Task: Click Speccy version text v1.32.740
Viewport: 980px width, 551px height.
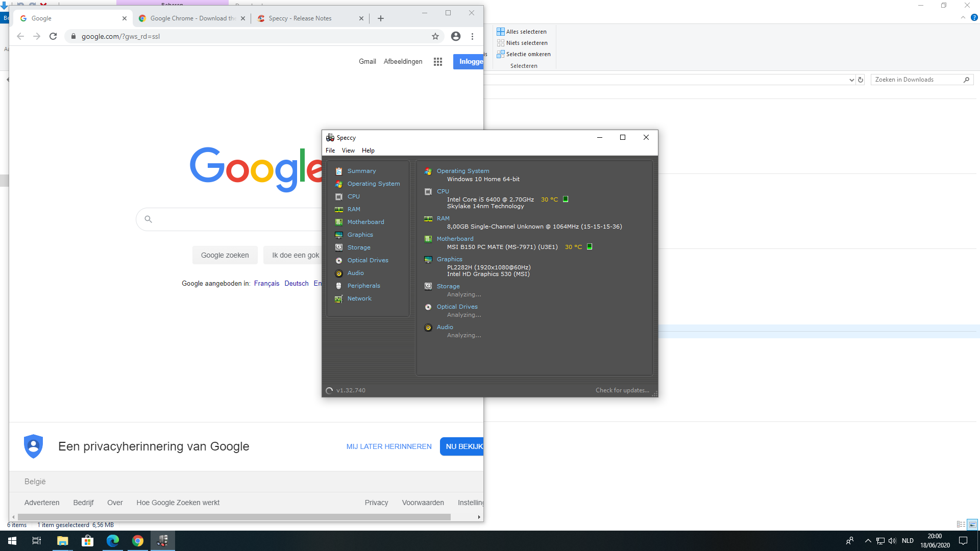Action: [351, 390]
